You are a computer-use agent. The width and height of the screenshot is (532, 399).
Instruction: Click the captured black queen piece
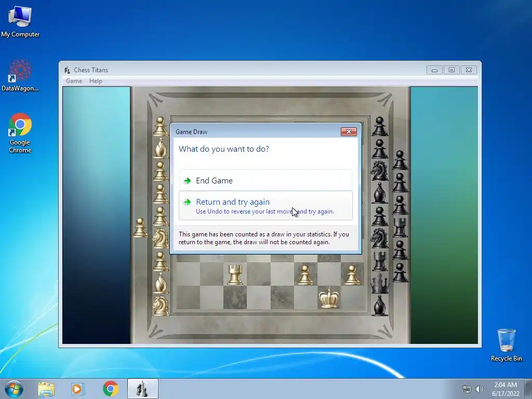pyautogui.click(x=380, y=283)
